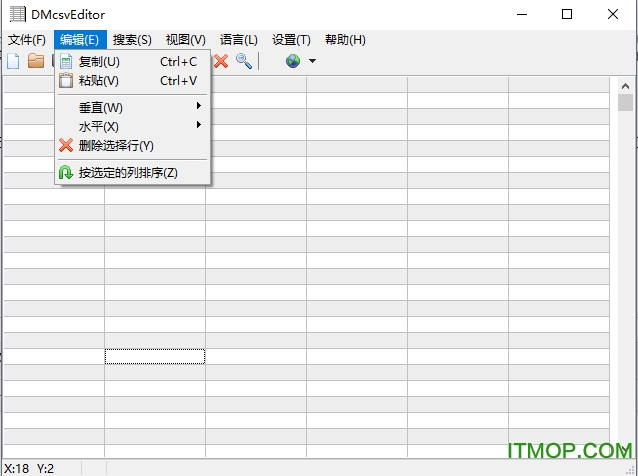This screenshot has height=476, width=638.
Task: Click the vertical scrollbar thumb
Action: (625, 102)
